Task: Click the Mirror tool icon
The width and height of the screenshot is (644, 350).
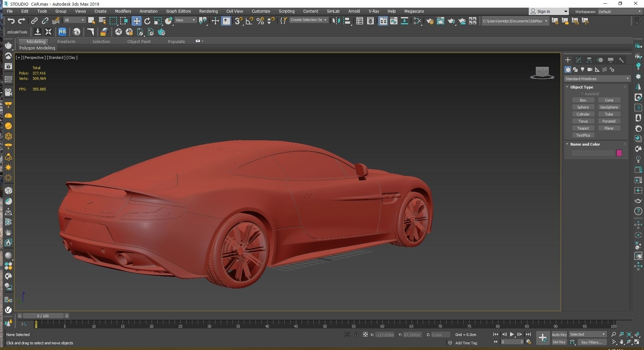Action: point(336,21)
